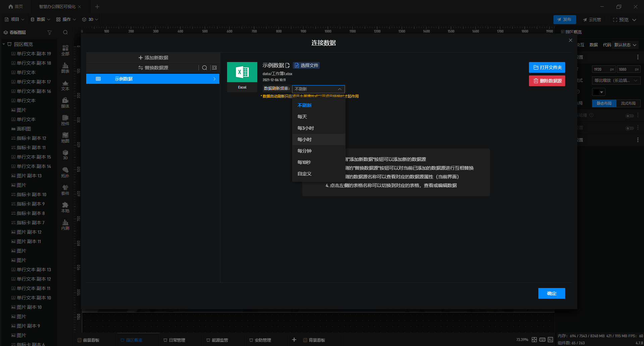The width and height of the screenshot is (644, 346).
Task: Open the background color swatch picker
Action: (598, 92)
